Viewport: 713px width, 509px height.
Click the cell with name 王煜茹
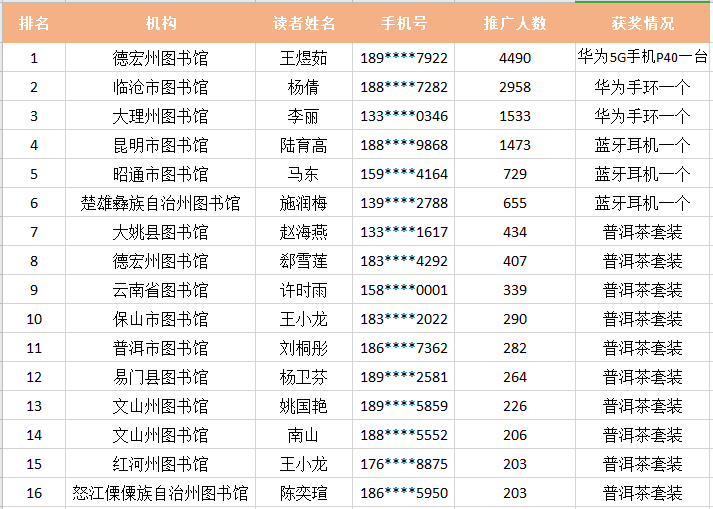click(304, 58)
